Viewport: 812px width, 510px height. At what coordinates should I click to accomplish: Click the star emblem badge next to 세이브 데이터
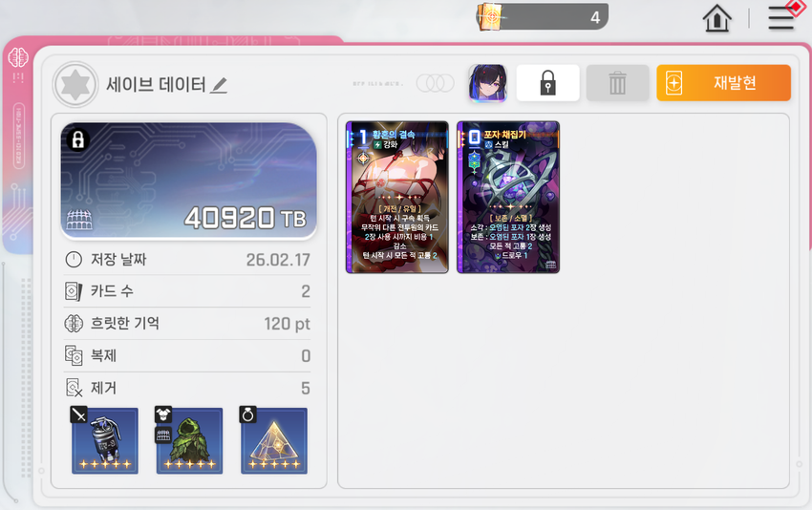(x=75, y=84)
